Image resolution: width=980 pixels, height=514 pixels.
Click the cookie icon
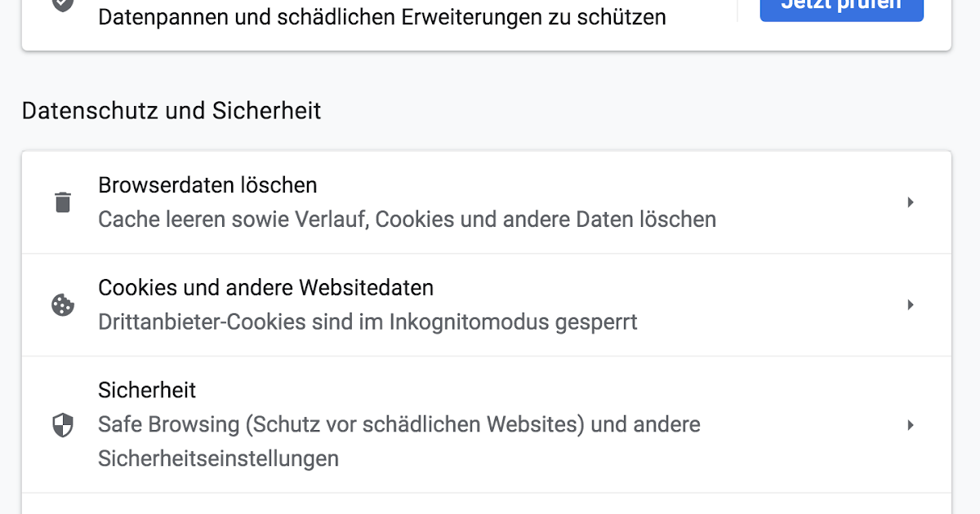point(63,305)
